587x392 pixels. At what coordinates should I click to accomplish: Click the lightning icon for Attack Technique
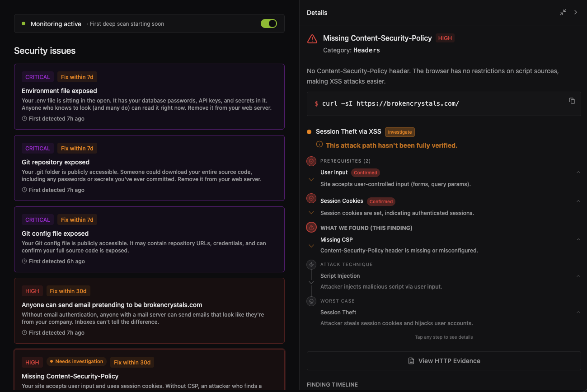[311, 265]
